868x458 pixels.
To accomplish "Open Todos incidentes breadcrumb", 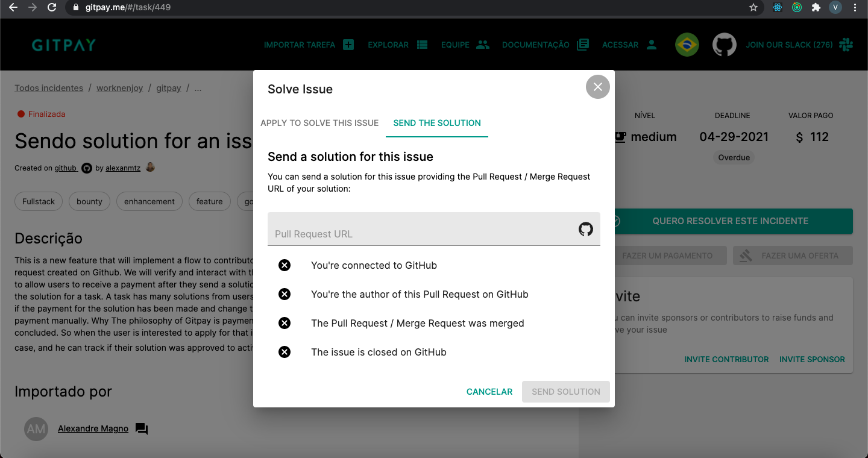I will (x=49, y=88).
